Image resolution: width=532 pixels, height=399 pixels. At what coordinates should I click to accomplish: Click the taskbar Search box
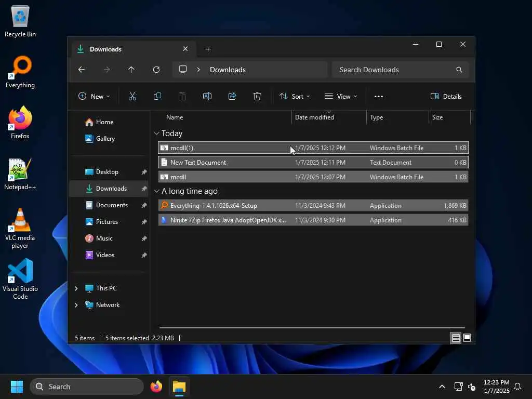[x=87, y=387]
